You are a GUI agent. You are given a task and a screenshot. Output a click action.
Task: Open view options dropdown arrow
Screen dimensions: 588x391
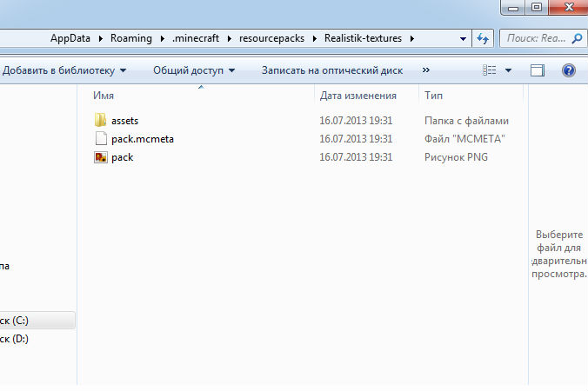pyautogui.click(x=508, y=70)
